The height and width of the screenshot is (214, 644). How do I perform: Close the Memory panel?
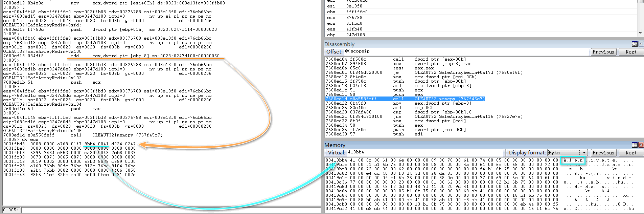641,145
